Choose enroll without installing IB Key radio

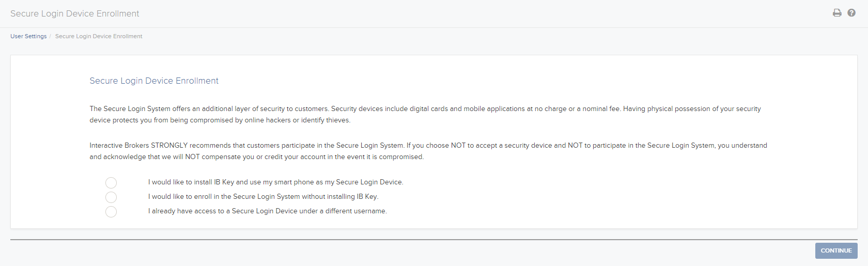click(x=111, y=197)
